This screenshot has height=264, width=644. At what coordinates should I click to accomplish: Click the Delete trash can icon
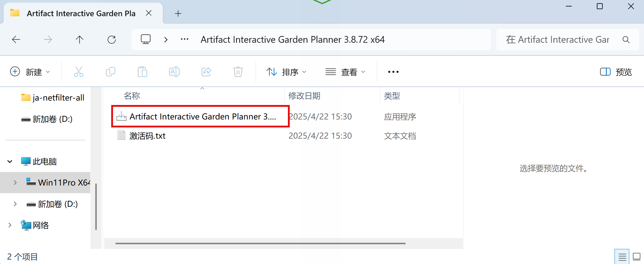pos(238,72)
